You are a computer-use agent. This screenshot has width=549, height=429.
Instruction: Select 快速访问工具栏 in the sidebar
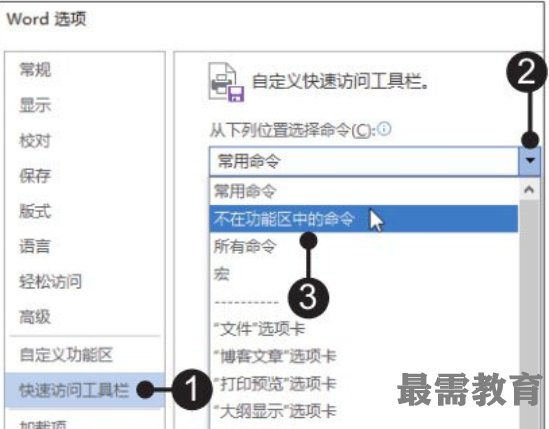click(84, 390)
